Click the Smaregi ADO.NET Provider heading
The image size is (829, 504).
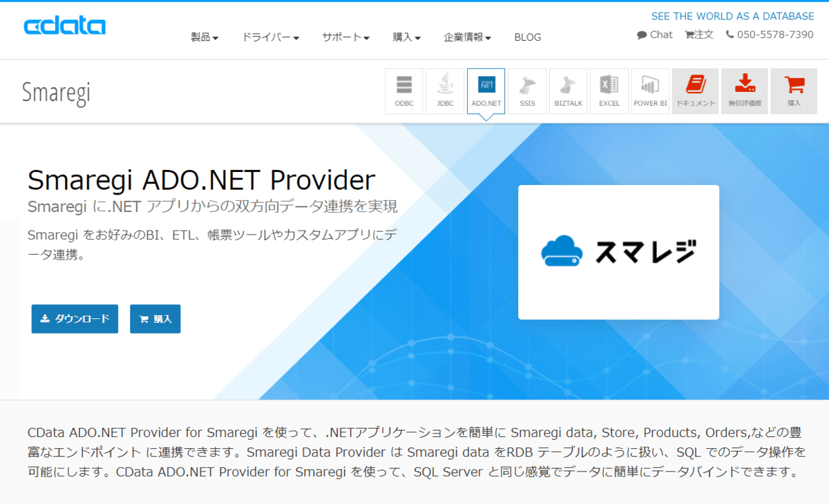click(x=201, y=180)
